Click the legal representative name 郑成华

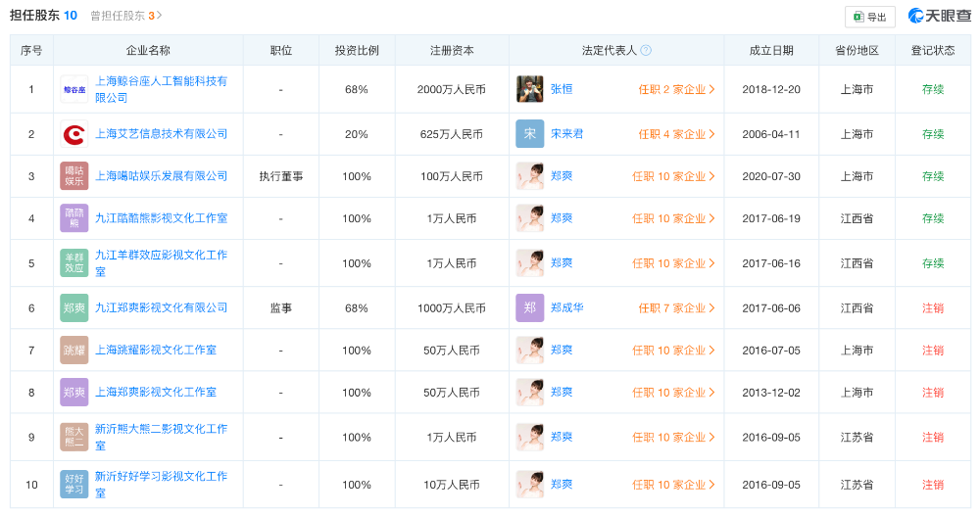point(566,308)
